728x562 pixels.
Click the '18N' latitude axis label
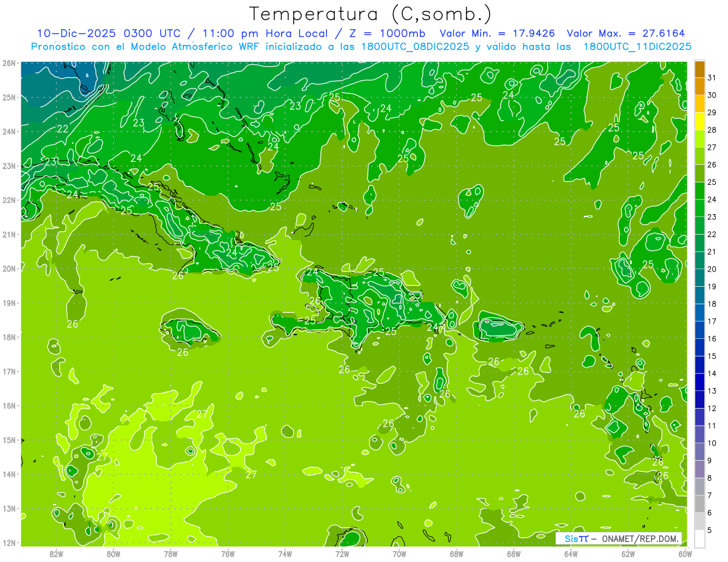(x=8, y=337)
